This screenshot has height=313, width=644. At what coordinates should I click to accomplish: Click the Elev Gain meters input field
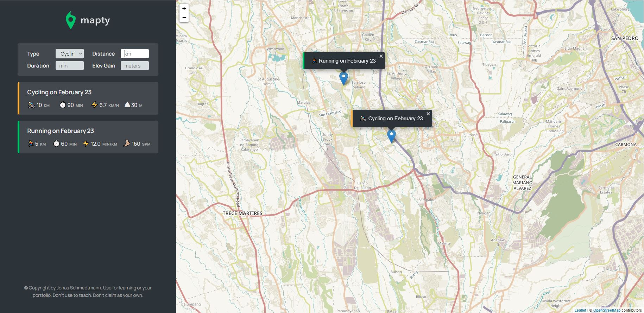click(x=135, y=66)
